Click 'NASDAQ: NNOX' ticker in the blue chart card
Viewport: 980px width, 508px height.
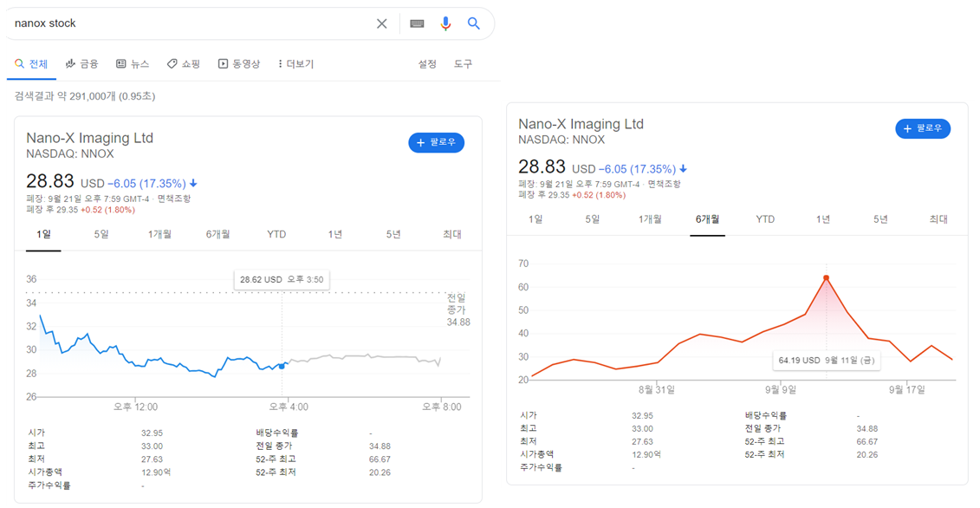pos(70,154)
